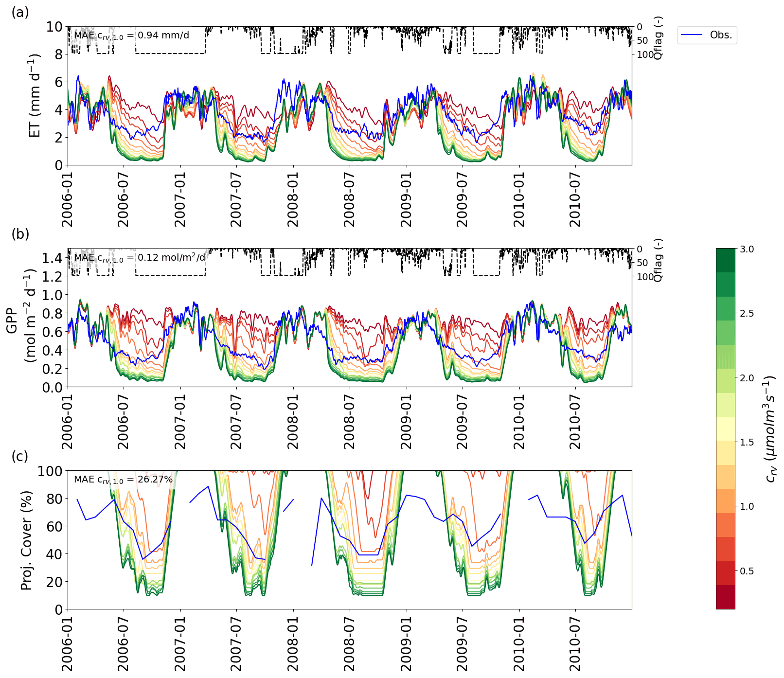The width and height of the screenshot is (784, 678).
Task: Click the pale yellow colorbar segment near 1.5
Action: pos(725,428)
